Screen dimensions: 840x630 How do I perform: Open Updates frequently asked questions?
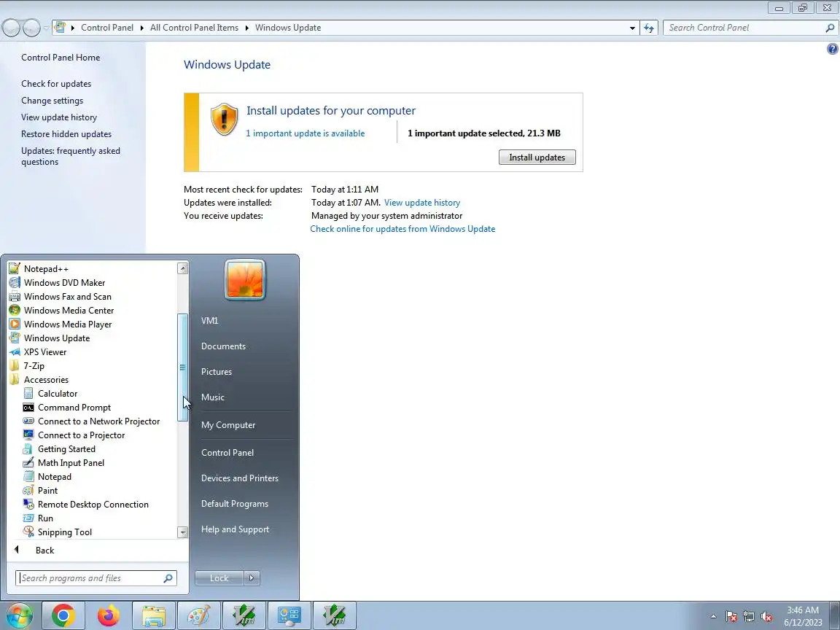tap(71, 157)
